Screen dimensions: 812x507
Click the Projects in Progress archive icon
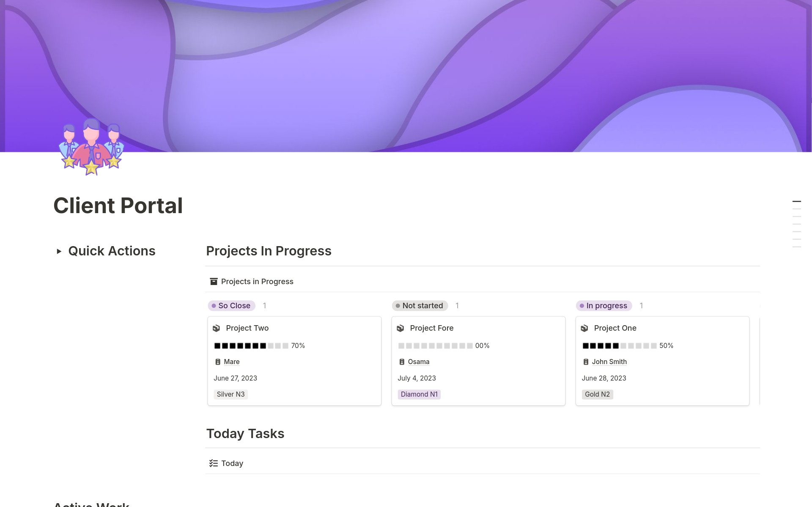[x=214, y=282]
